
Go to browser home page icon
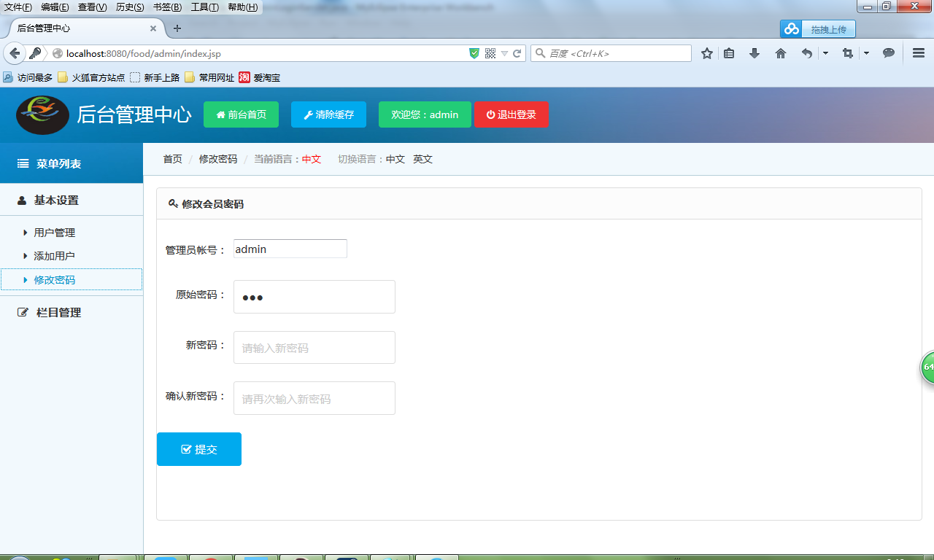click(x=781, y=53)
